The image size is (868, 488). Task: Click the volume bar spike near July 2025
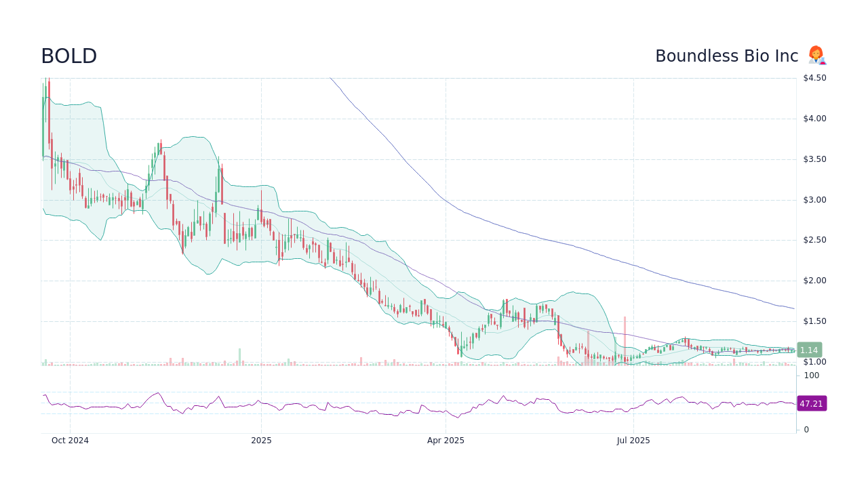click(625, 339)
